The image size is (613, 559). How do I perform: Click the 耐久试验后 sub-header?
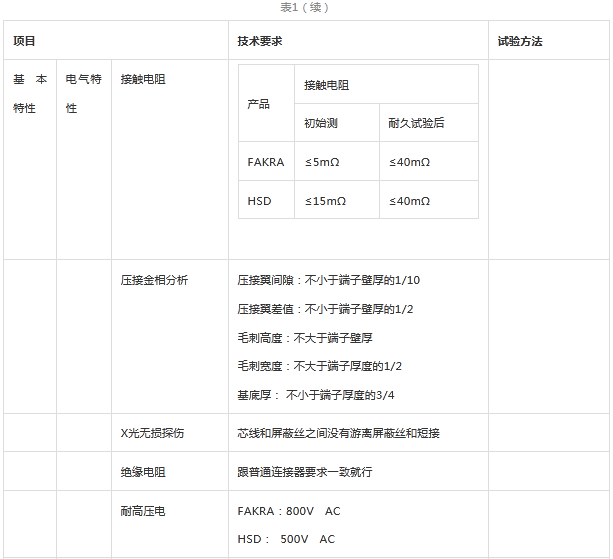coord(416,123)
